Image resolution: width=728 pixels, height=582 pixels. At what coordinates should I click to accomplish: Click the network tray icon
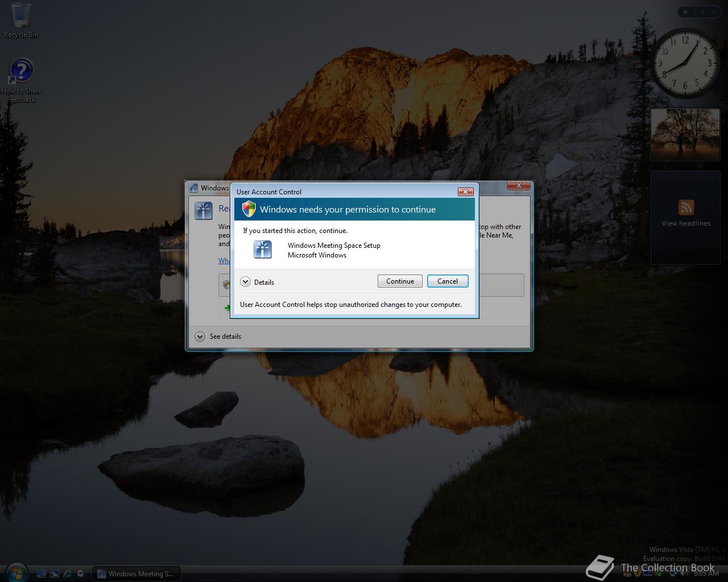coord(673,573)
